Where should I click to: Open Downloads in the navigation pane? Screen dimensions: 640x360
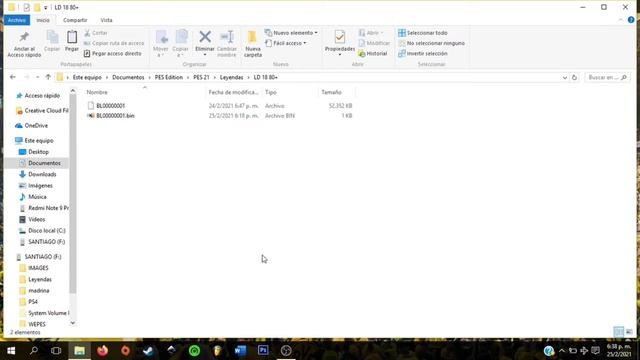[x=42, y=174]
